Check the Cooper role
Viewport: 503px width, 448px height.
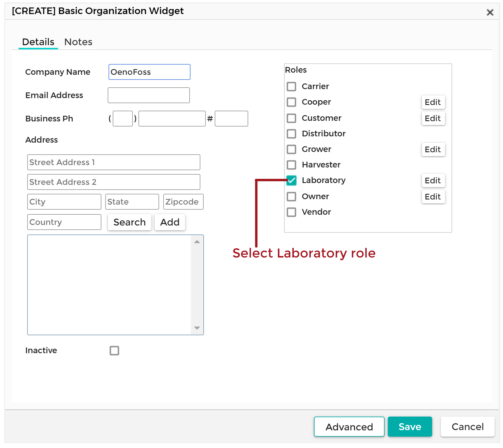click(291, 102)
